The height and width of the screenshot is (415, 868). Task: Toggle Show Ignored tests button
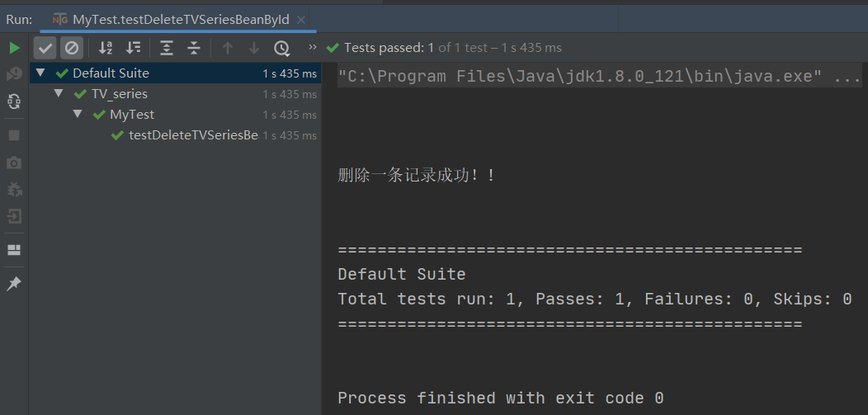coord(72,48)
